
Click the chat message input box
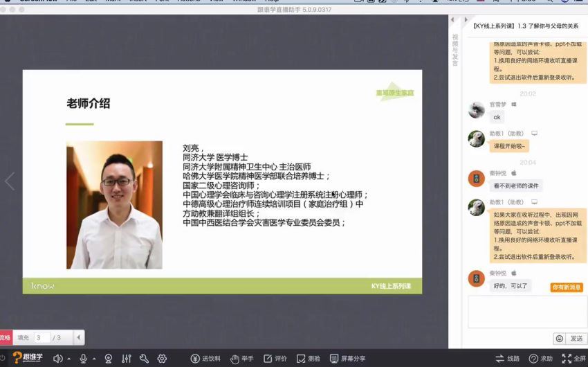click(x=527, y=312)
